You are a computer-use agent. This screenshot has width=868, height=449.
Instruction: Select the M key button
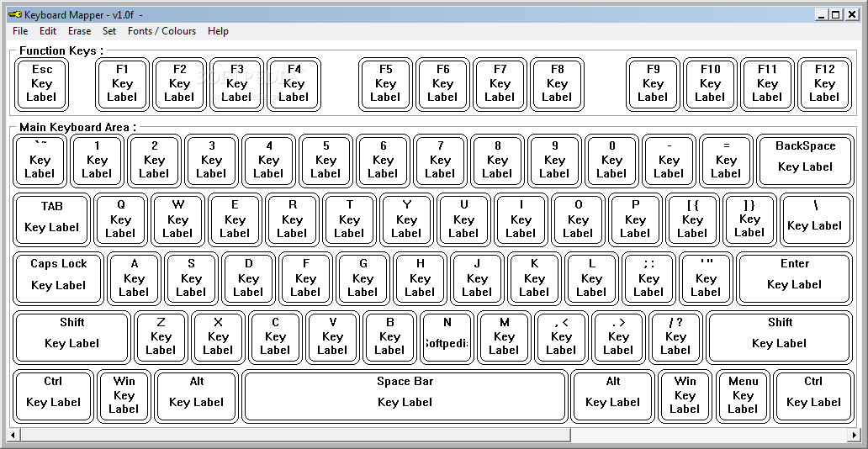[505, 337]
